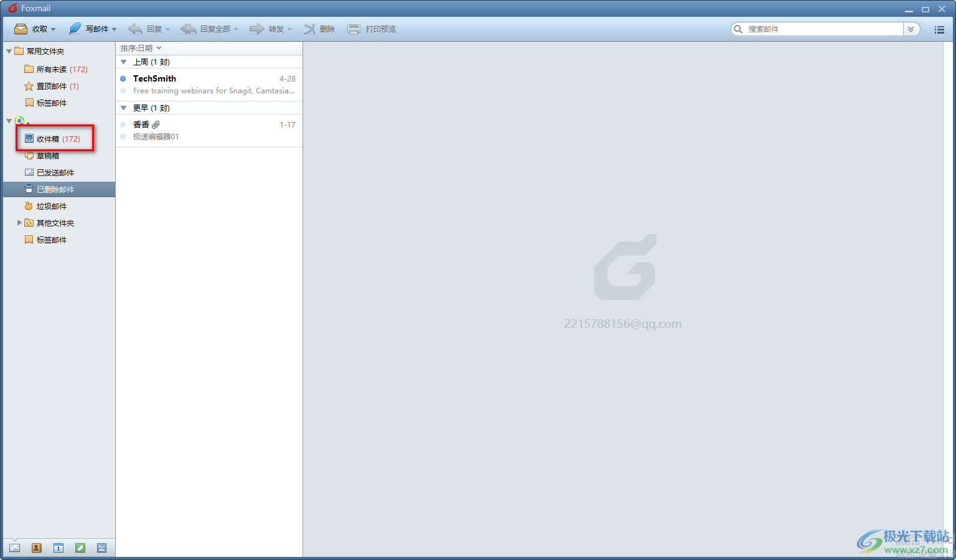
Task: Open 标签邮件 under the account
Action: tap(45, 240)
